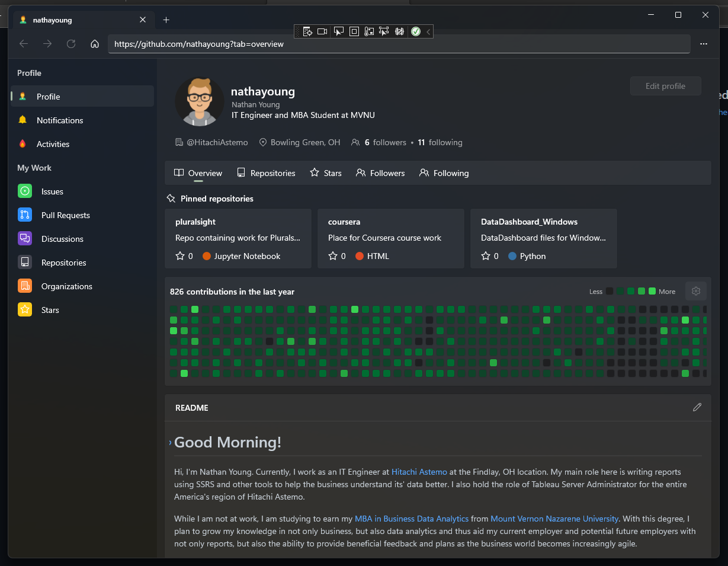
Task: Go to home via the house icon
Action: pyautogui.click(x=95, y=44)
